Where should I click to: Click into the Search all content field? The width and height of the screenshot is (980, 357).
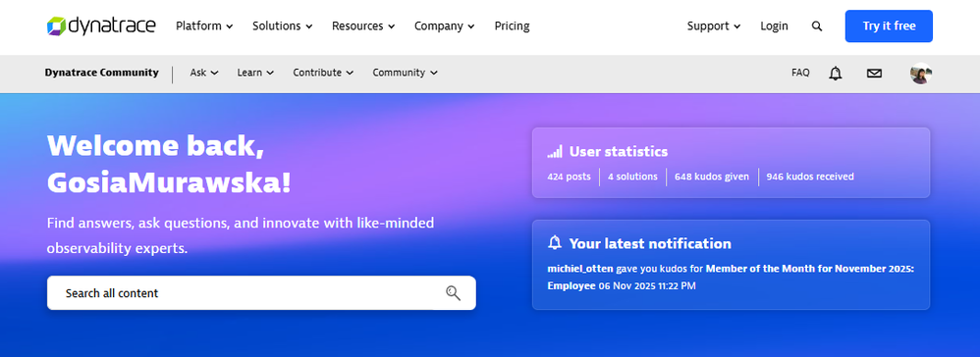tap(261, 292)
